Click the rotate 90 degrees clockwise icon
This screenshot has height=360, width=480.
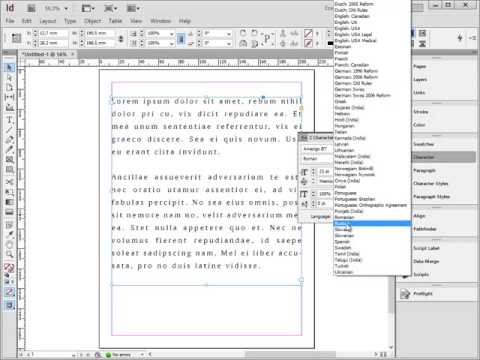(x=243, y=33)
